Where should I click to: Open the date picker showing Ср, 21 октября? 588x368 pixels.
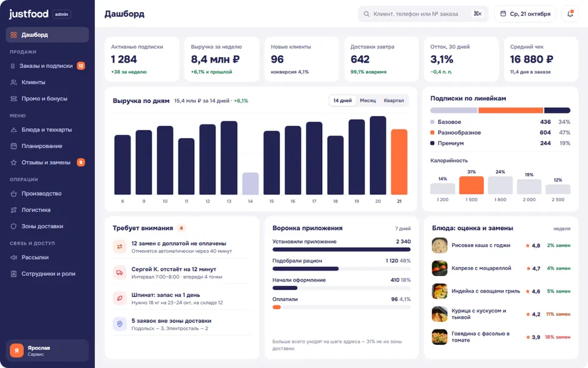(526, 14)
